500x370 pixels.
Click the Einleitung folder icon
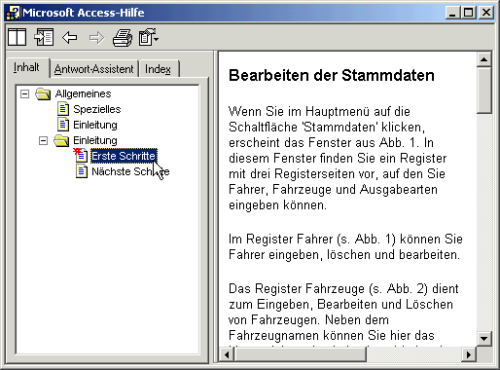click(x=61, y=141)
